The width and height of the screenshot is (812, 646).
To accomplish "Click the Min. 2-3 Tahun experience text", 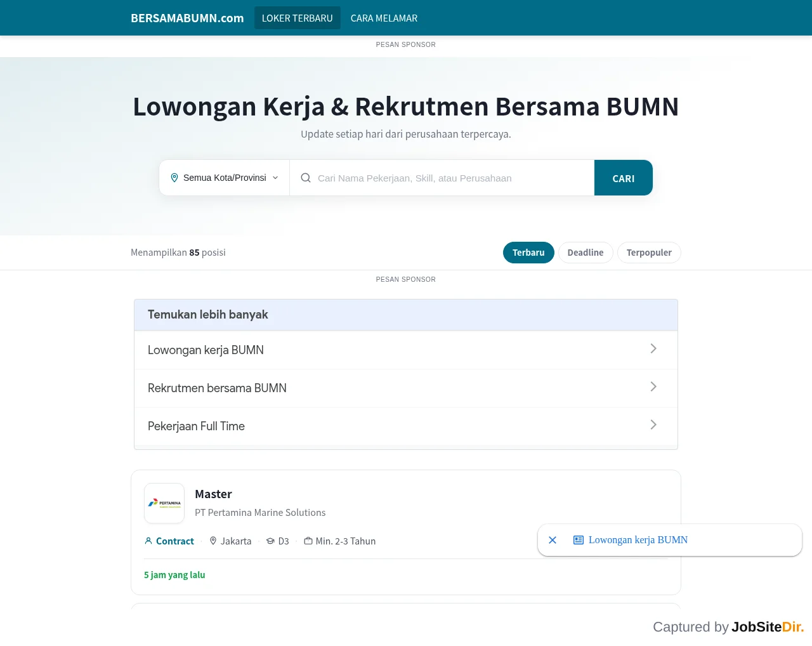I will [346, 541].
